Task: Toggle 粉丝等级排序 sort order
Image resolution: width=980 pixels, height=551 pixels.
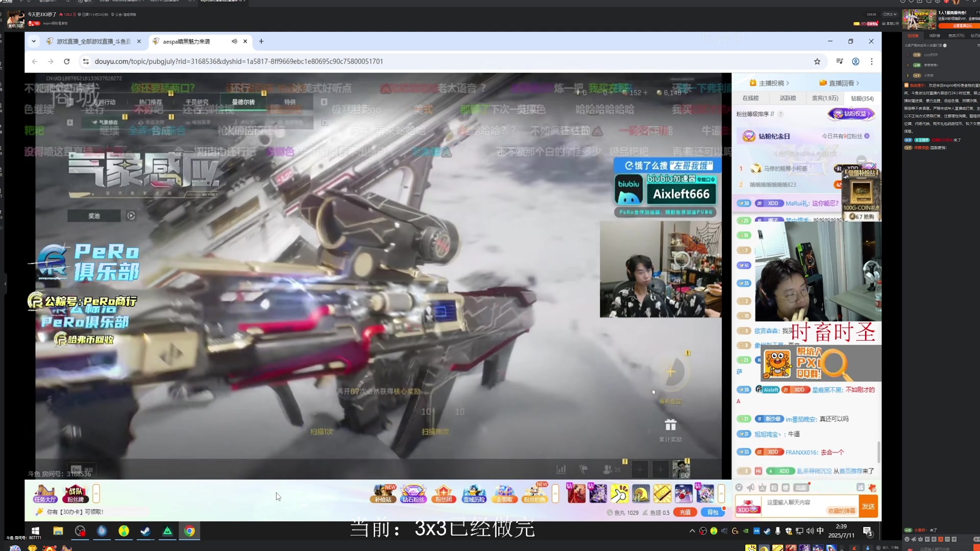Action: (755, 114)
